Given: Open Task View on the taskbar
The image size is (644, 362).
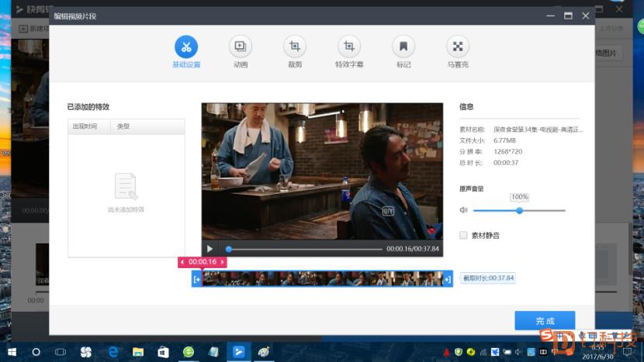Looking at the screenshot, I should coord(61,352).
